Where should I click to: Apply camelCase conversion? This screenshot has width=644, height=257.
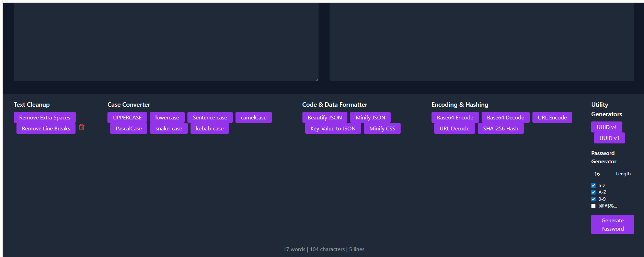pos(254,117)
